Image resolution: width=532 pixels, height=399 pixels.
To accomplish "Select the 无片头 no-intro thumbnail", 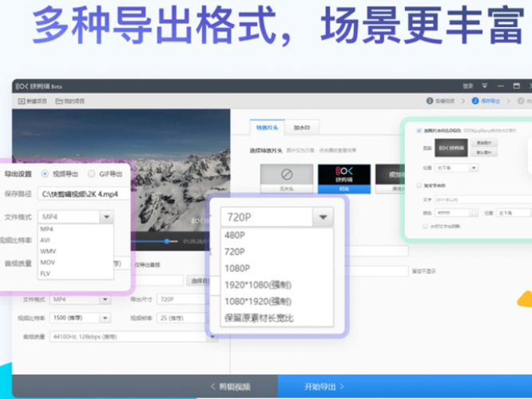I will [x=287, y=179].
